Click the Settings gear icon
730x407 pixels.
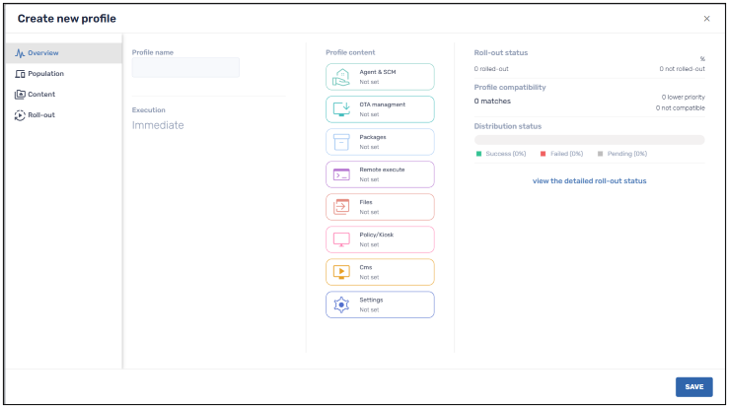tap(341, 304)
